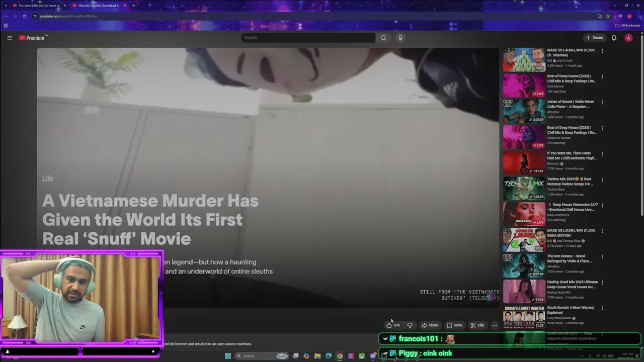Screen dimensions: 644x362
Task: Open the Chrome three-dot menu
Action: tap(638, 16)
